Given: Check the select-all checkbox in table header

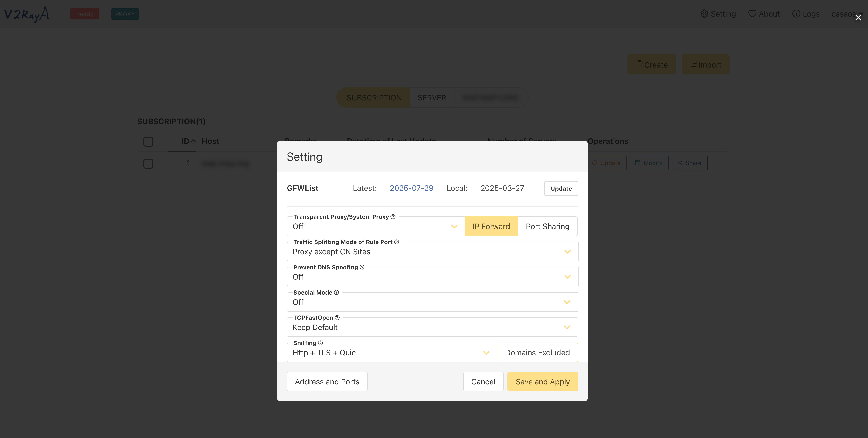Looking at the screenshot, I should click(148, 141).
